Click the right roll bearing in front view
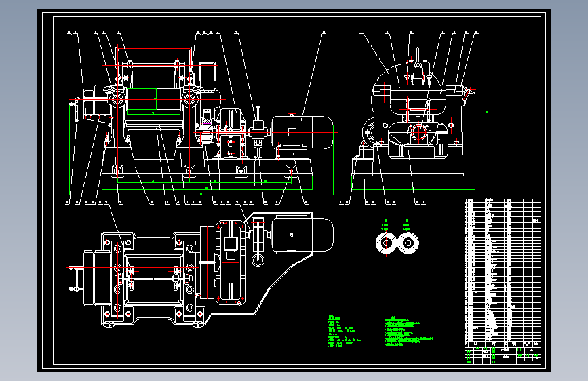Screen dimensions: 588x381 click(189, 100)
